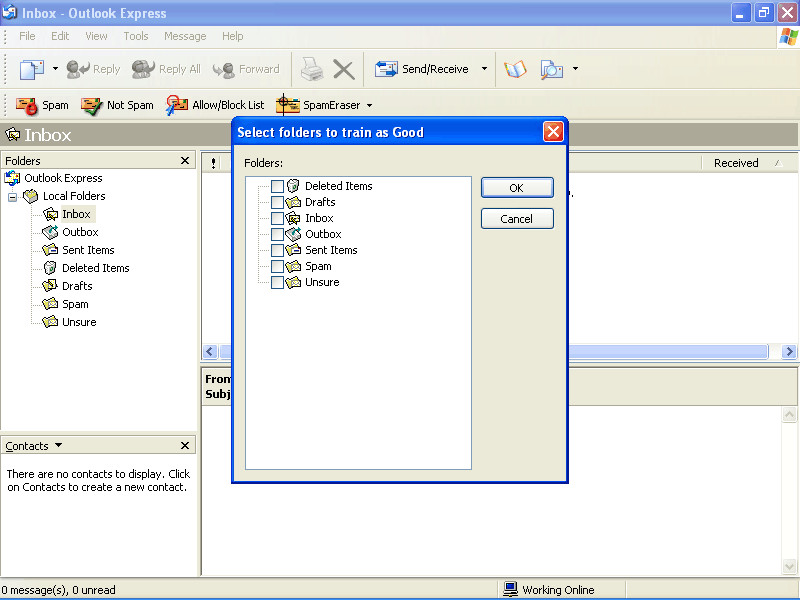Viewport: 800px width, 600px height.
Task: Open the SpamEraser dropdown arrow
Action: pos(369,106)
